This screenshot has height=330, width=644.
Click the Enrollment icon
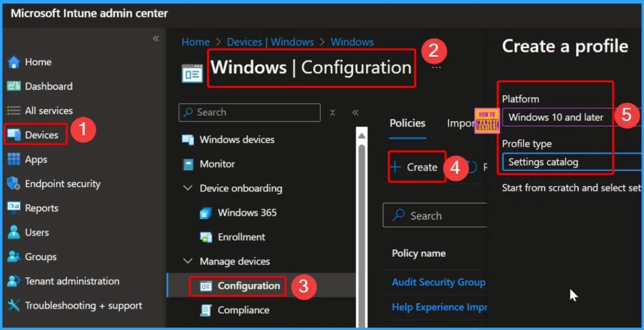(206, 237)
